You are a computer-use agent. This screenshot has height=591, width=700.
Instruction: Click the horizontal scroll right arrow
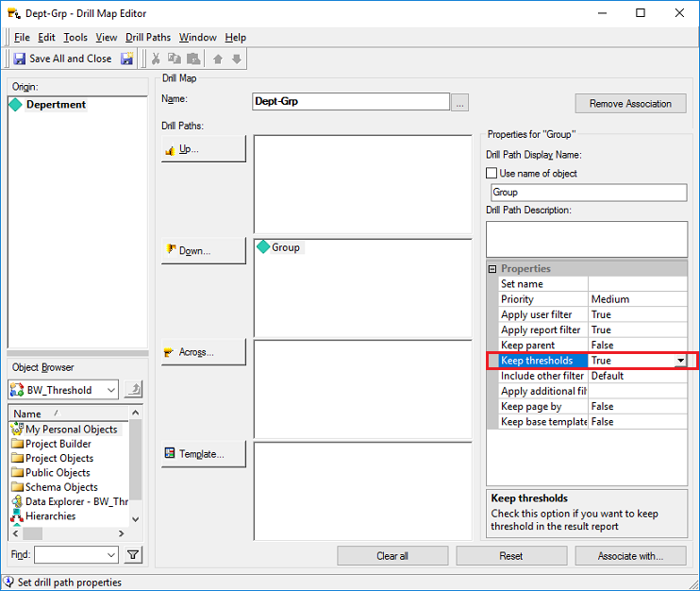tap(122, 533)
